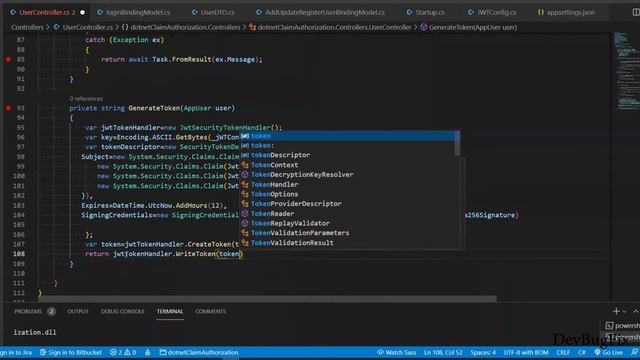This screenshot has height=360, width=640.
Task: Toggle the breakpoint on line 93
Action: coord(8,108)
